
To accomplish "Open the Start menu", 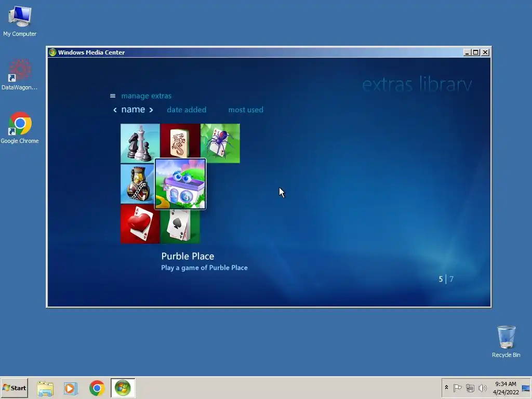I will tap(14, 388).
